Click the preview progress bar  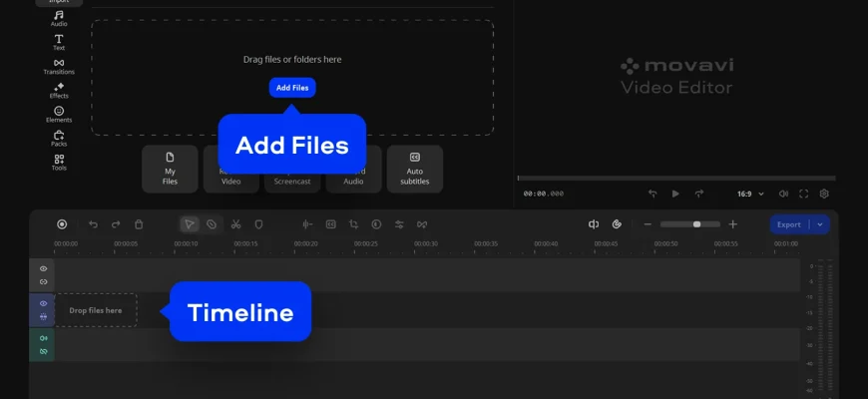[x=675, y=179]
